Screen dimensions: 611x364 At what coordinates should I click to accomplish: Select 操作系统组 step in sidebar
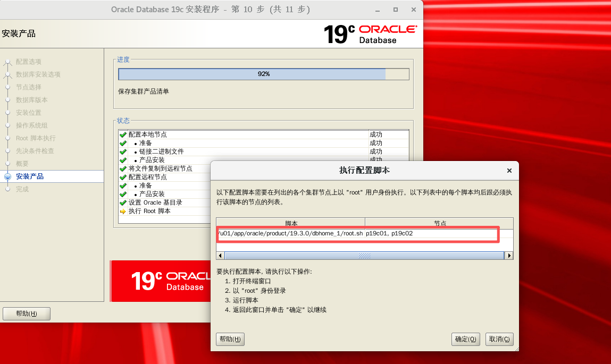tap(31, 125)
